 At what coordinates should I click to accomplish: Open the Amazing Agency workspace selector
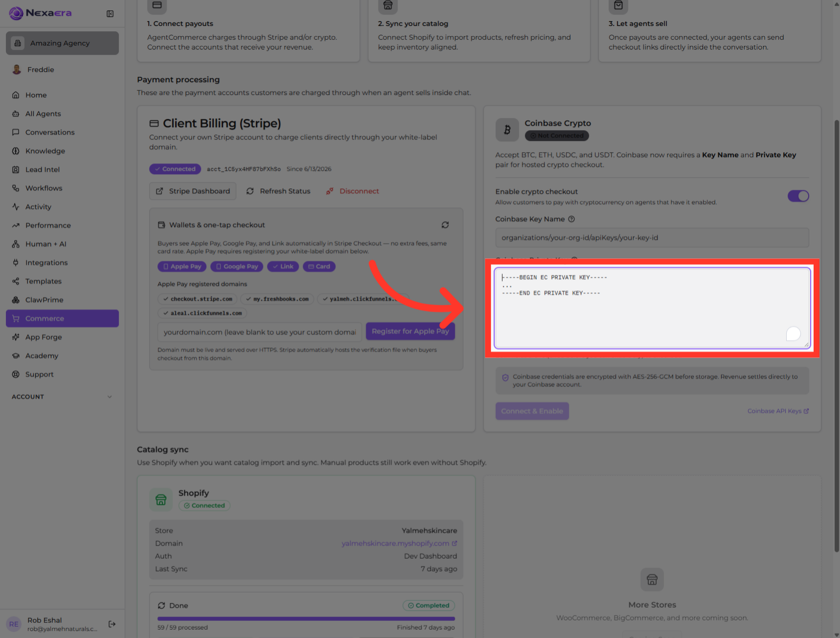[x=62, y=43]
